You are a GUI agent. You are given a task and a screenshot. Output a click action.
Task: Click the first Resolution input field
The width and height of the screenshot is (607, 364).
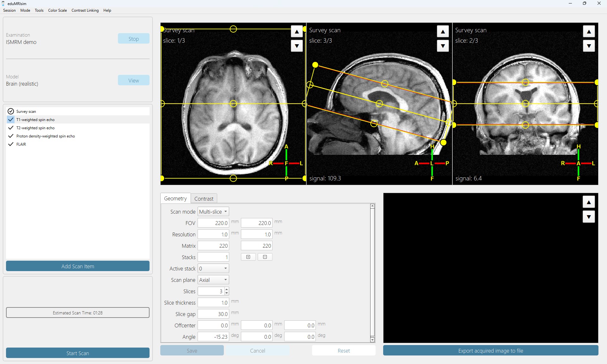coord(213,234)
